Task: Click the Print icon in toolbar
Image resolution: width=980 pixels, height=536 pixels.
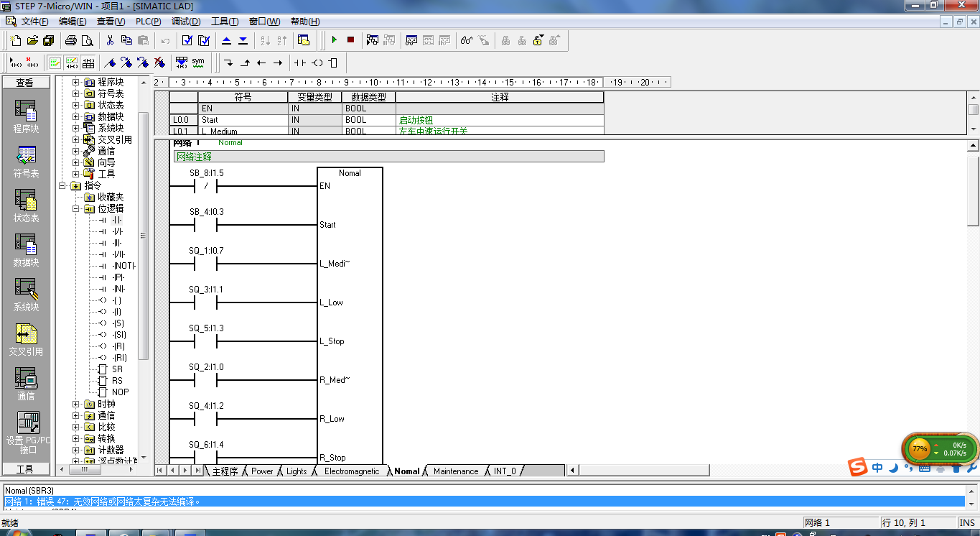Action: point(71,40)
